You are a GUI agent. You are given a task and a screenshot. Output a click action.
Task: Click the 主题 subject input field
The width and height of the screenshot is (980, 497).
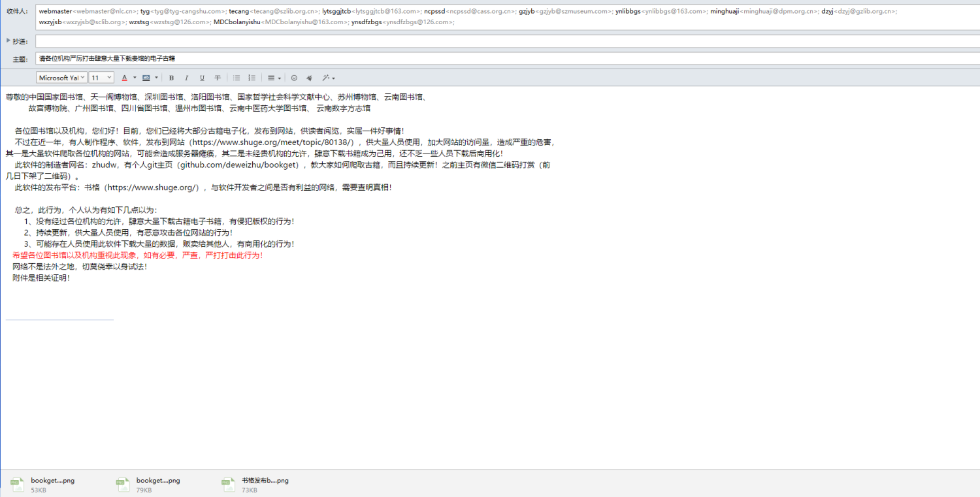(457, 59)
